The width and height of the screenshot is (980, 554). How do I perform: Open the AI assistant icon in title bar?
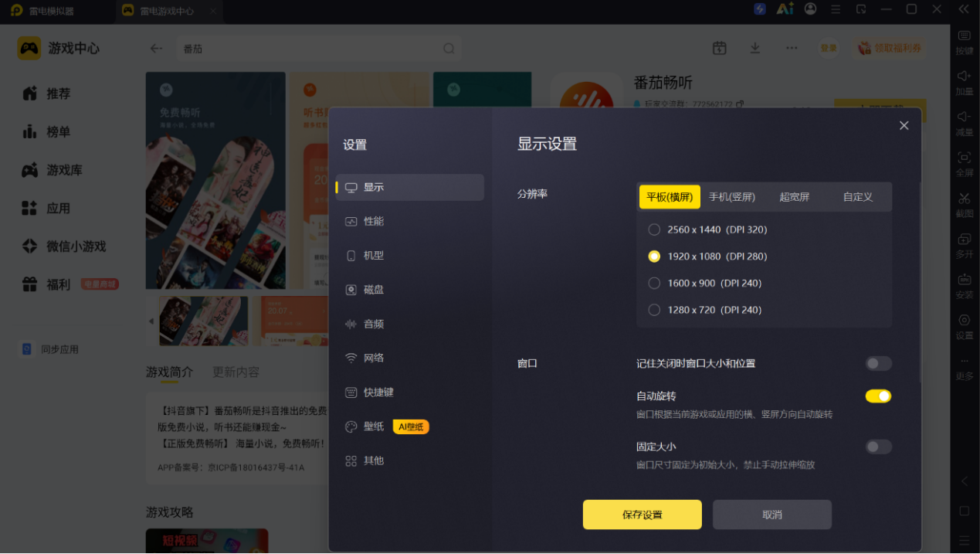coord(785,9)
